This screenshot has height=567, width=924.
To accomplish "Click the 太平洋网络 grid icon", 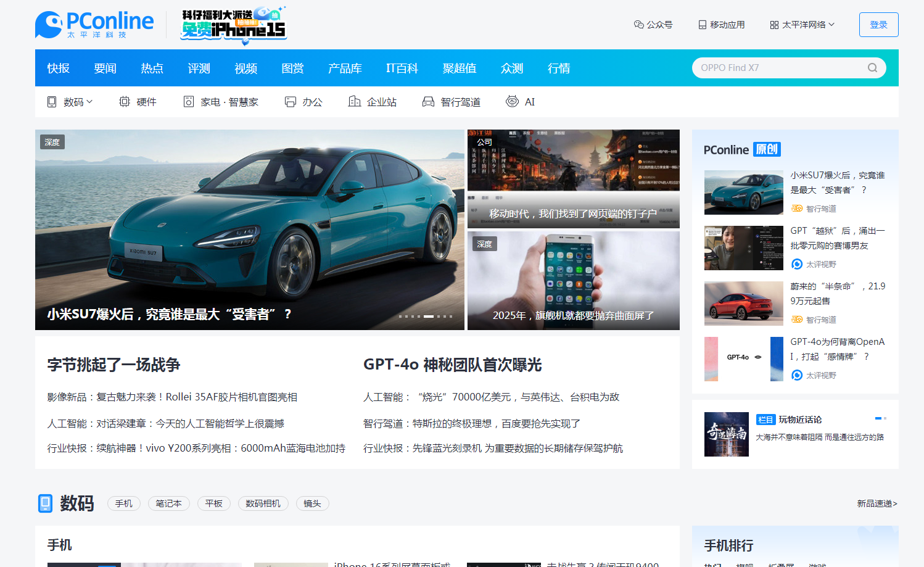I will (x=774, y=25).
